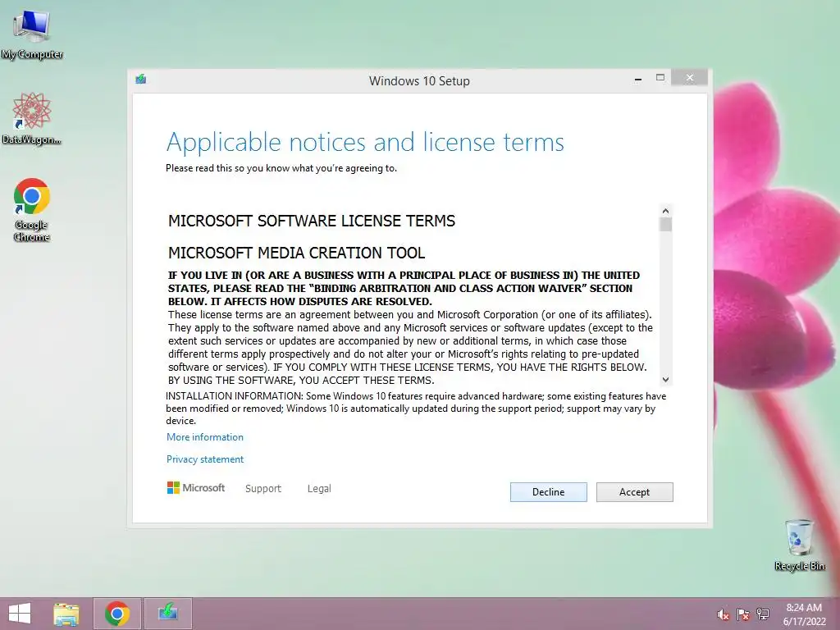Accept the license terms

tap(634, 492)
